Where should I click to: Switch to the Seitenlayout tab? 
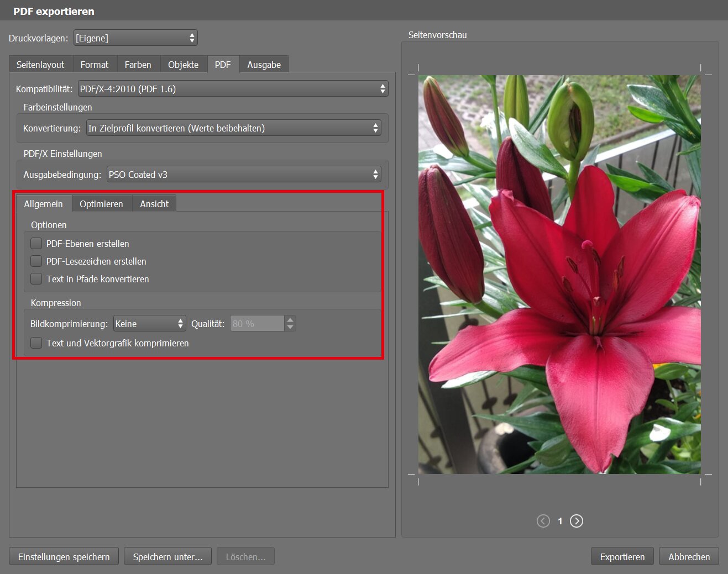(40, 65)
